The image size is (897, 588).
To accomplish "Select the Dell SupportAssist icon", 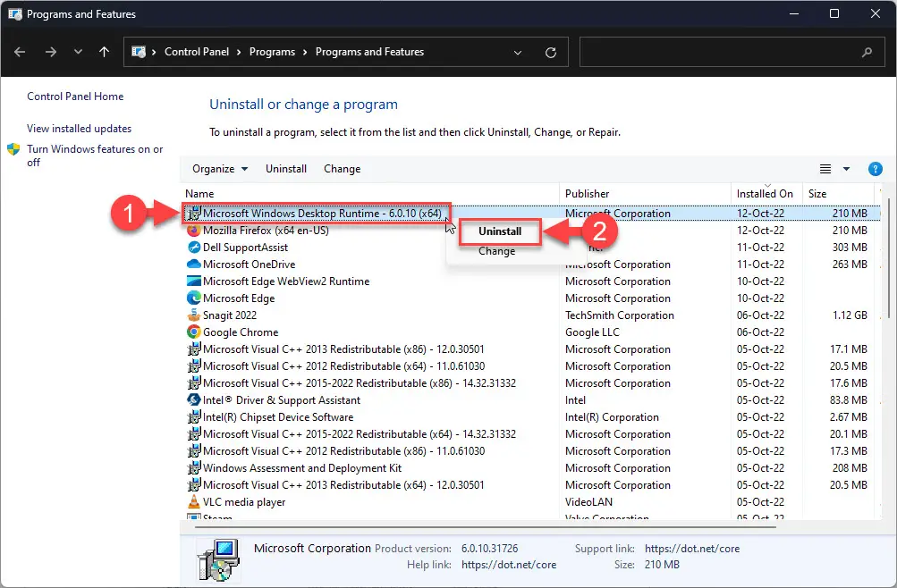I will pos(194,248).
